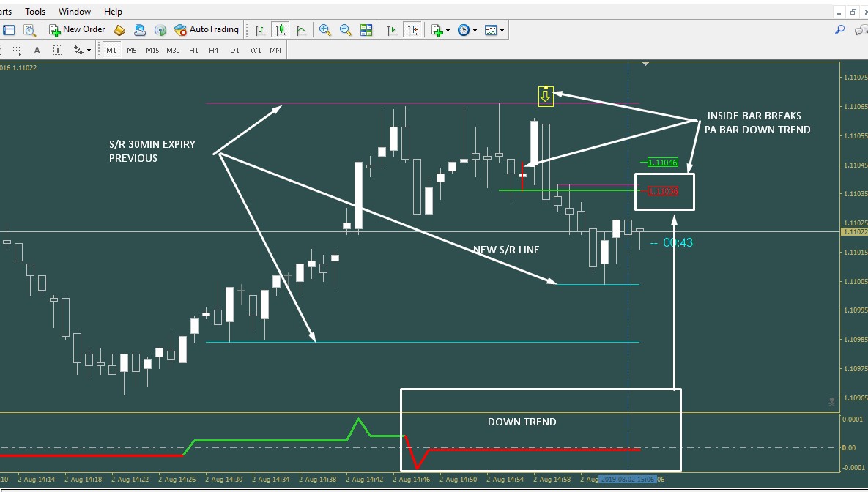Tile chart windows icon
Image resolution: width=868 pixels, height=492 pixels.
(x=366, y=30)
